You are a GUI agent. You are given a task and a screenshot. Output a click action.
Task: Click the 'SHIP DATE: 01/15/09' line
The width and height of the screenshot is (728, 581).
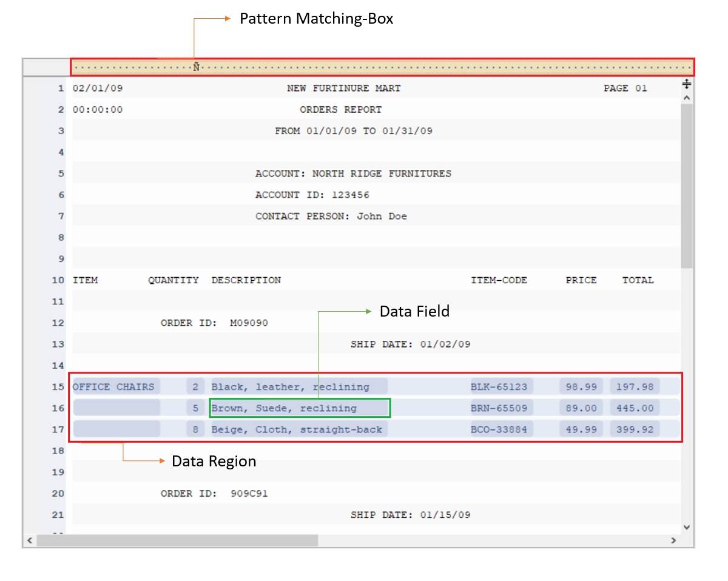tap(410, 515)
